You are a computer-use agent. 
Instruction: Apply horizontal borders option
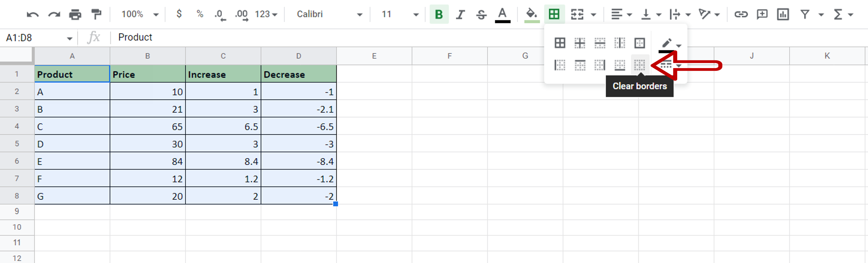tap(599, 43)
